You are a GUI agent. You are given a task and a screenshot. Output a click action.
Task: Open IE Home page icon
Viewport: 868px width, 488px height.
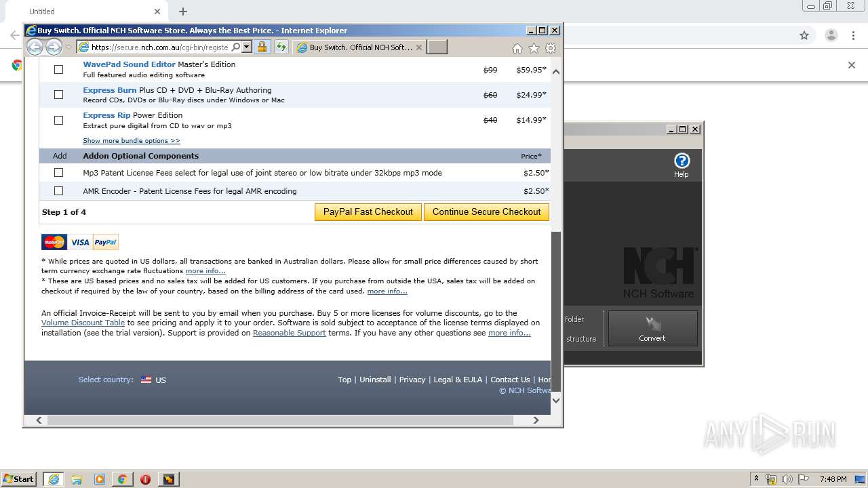click(x=517, y=48)
